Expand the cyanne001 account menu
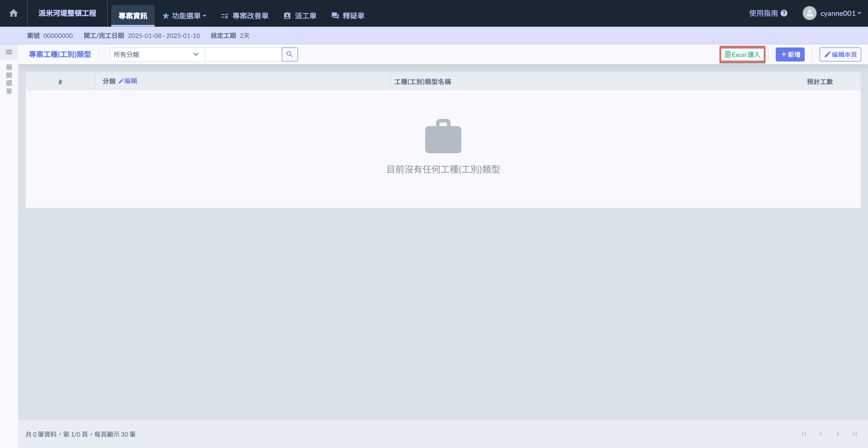Screen dimensions: 868x448 click(x=840, y=13)
